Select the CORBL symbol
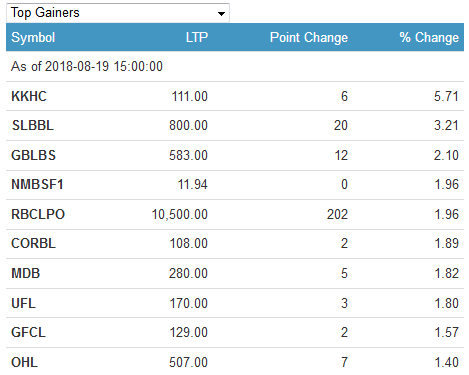469x375 pixels. coord(33,243)
